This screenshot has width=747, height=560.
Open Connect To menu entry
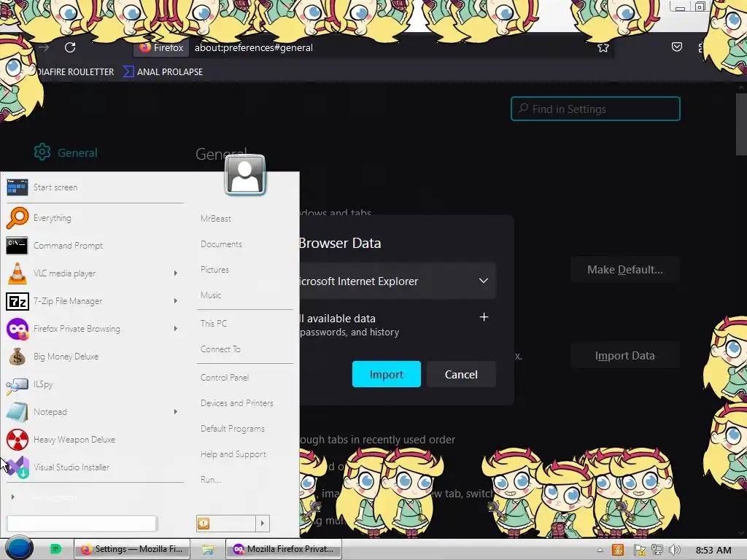[220, 349]
